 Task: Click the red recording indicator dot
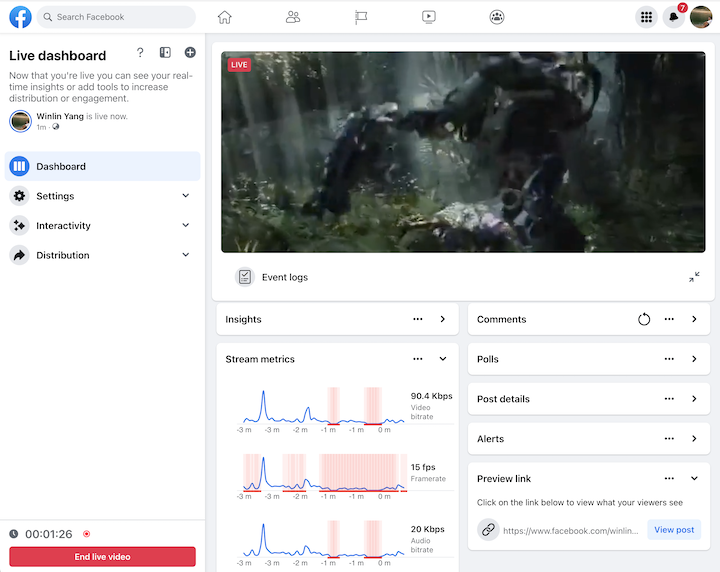[86, 533]
